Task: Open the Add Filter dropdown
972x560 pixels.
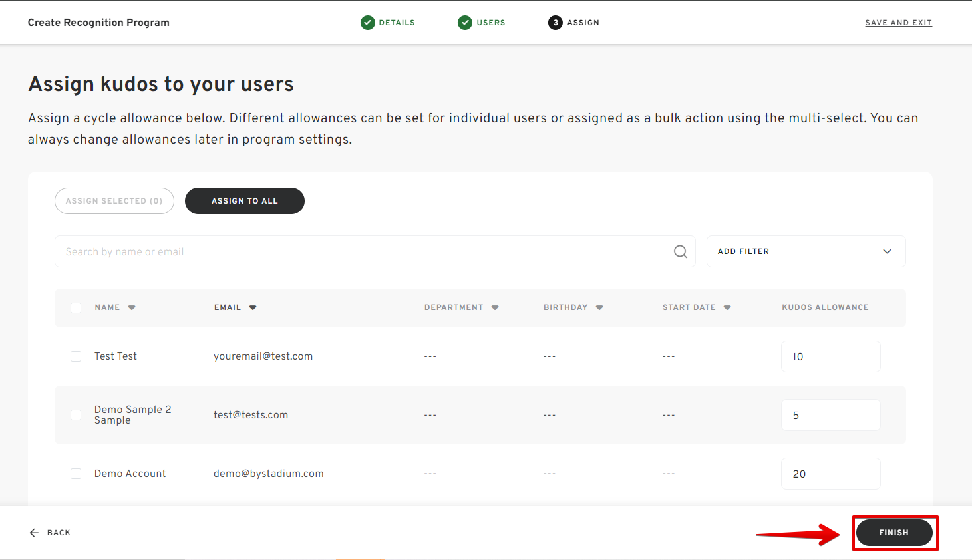Action: [x=806, y=251]
